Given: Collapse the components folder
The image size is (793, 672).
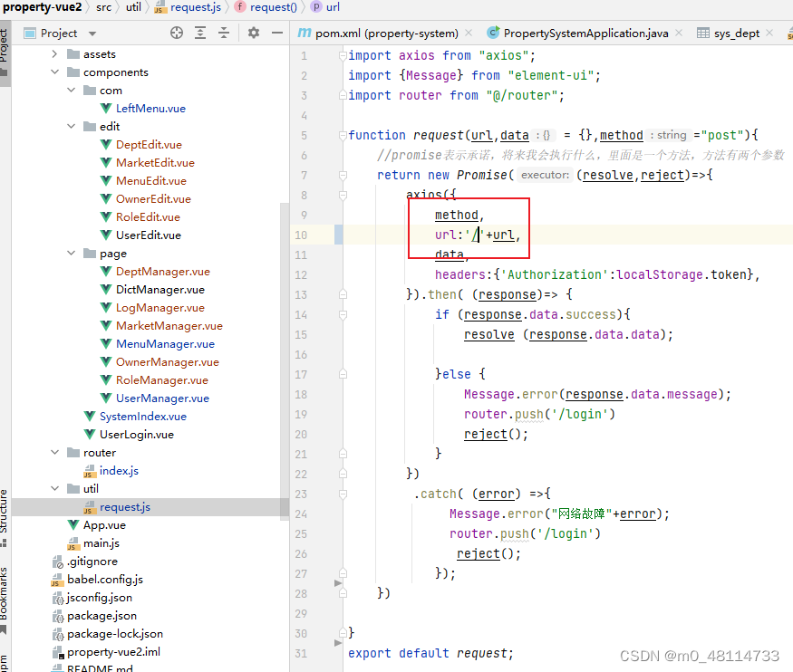Looking at the screenshot, I should coord(54,72).
